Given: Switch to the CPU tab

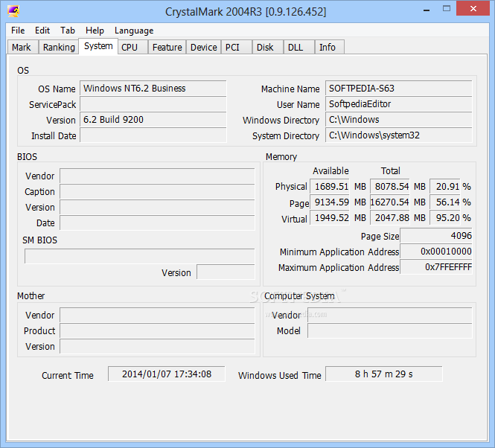Looking at the screenshot, I should [x=133, y=47].
